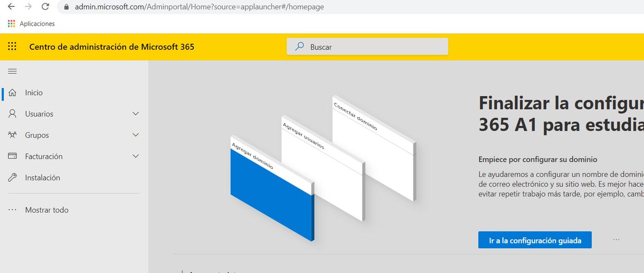Screen dimensions: 644x273
Task: Expand the Facturación submenu chevron
Action: (136, 156)
